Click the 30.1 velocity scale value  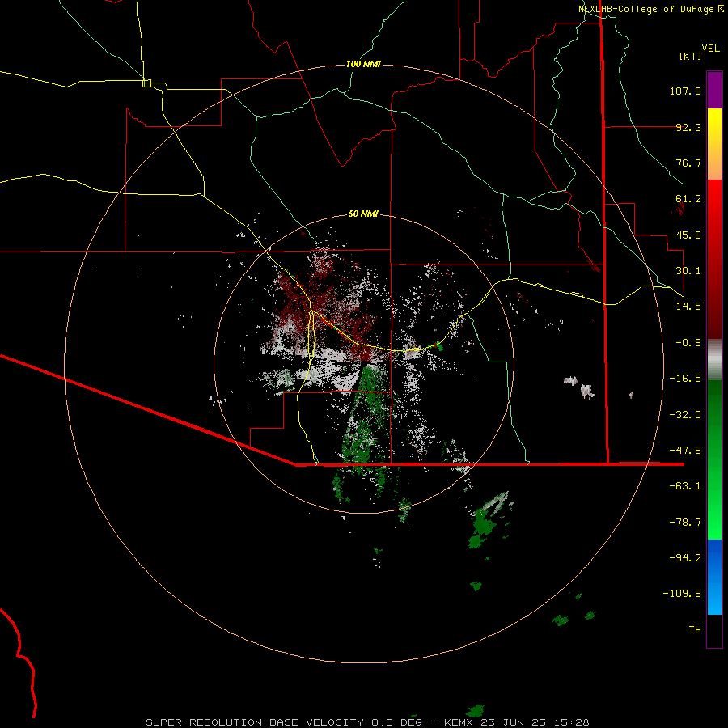click(x=688, y=271)
